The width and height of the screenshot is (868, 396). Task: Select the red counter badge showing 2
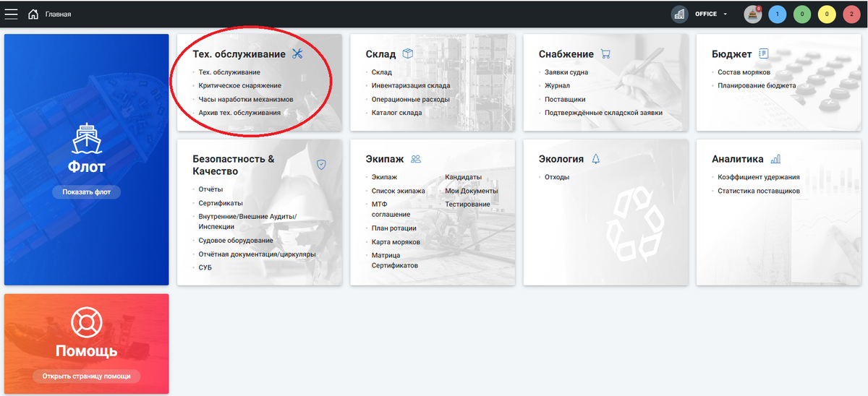851,14
